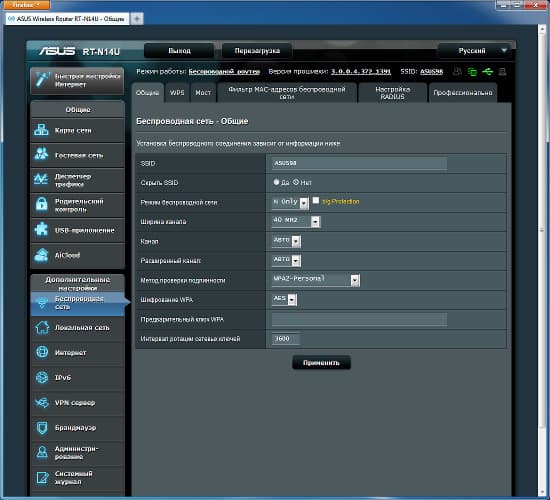Open the Parental Control lock icon
This screenshot has height=500, width=550.
41,205
